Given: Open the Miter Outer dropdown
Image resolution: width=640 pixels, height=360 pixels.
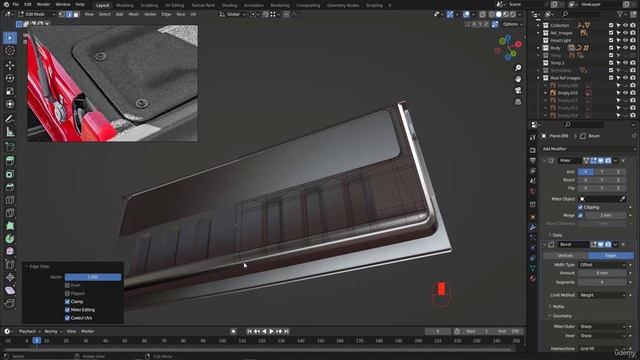Looking at the screenshot, I should pos(602,327).
